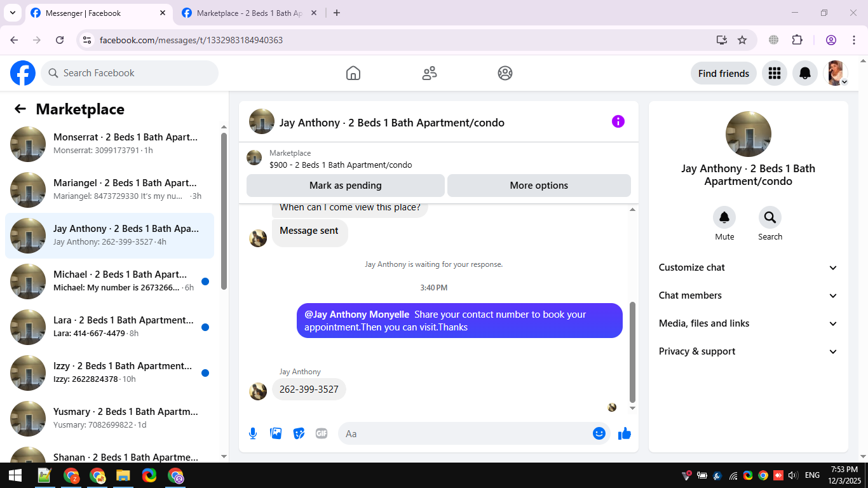Open the emoji picker in message box
This screenshot has height=488, width=868.
click(599, 433)
